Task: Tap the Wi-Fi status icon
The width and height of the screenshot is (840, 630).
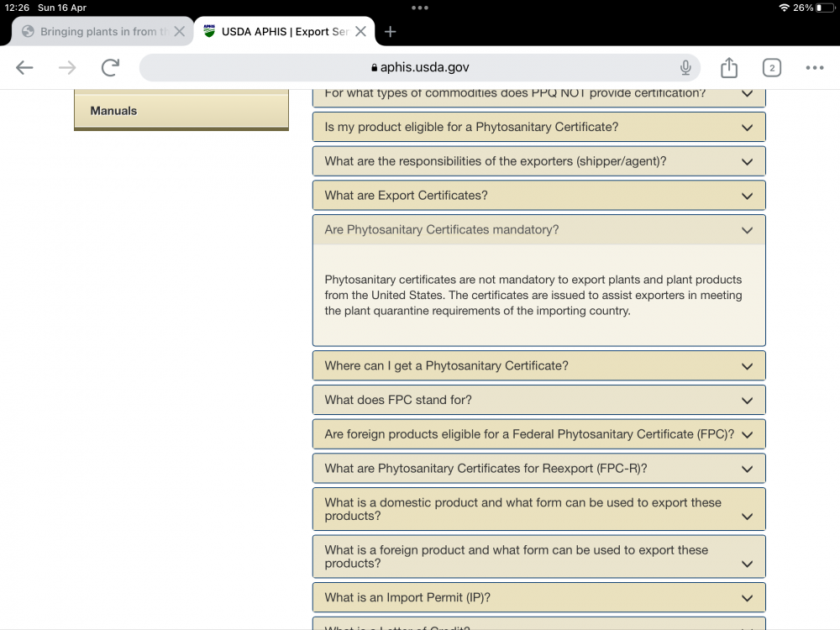Action: [785, 8]
